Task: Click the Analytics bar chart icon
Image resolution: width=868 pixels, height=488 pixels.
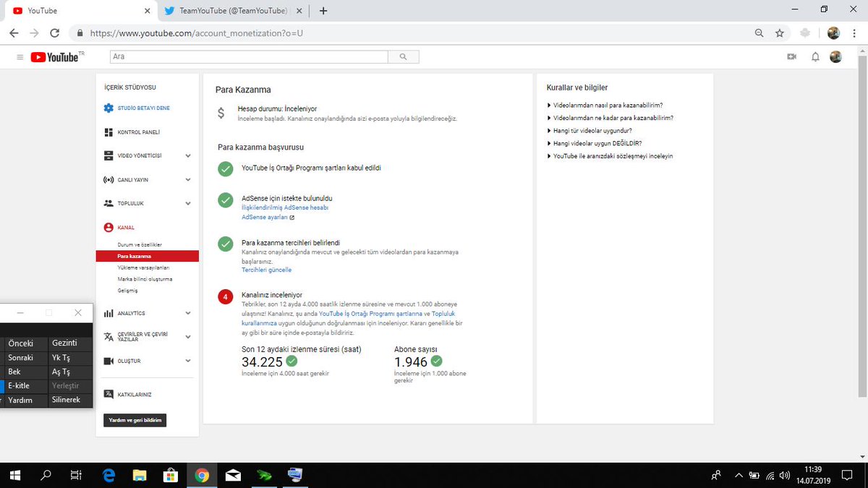Action: (x=109, y=313)
